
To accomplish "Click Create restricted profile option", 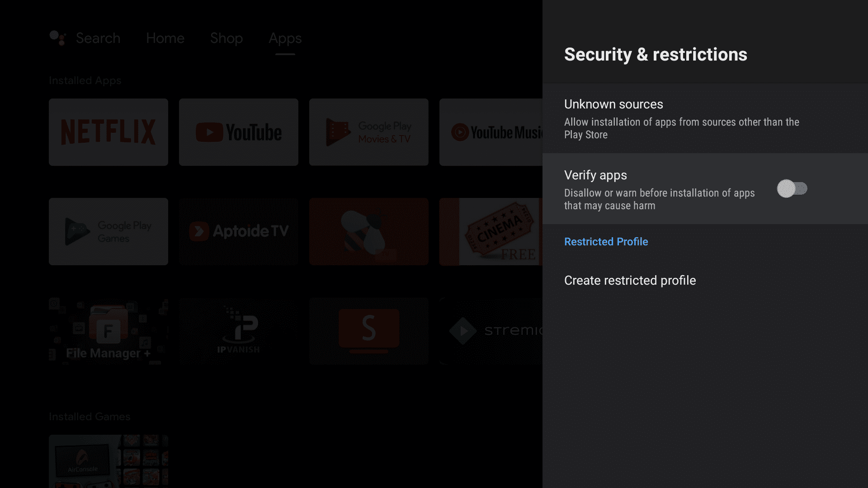I will [630, 280].
